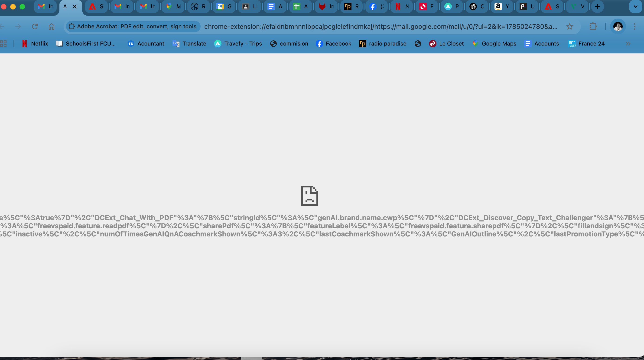Viewport: 644px width, 360px height.
Task: Click the Translate bookmark icon
Action: tap(176, 43)
